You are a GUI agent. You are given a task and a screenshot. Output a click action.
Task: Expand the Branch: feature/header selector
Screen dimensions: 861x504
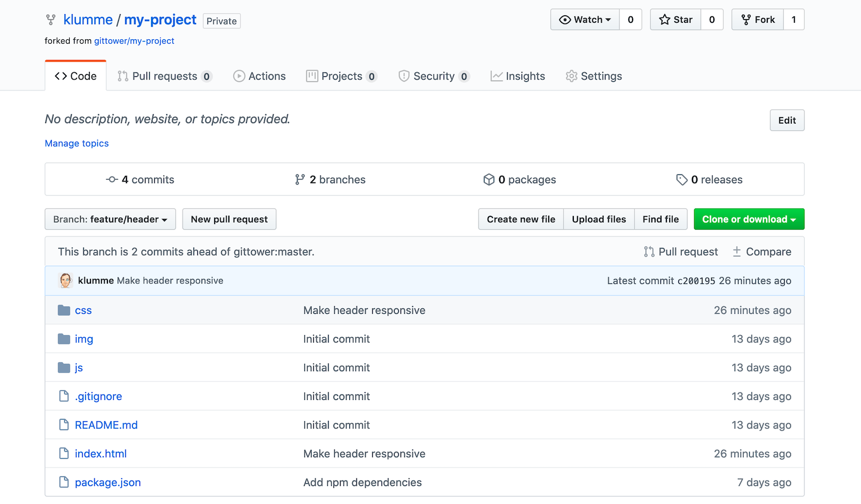110,219
